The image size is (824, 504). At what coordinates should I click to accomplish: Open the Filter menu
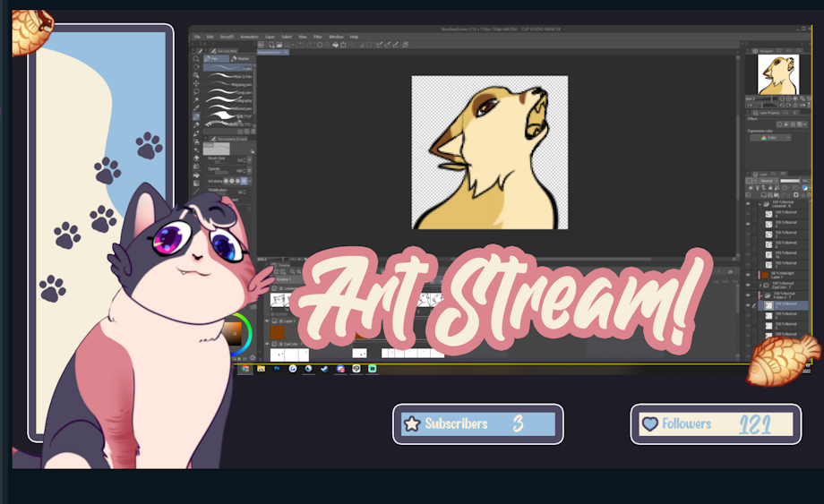[x=318, y=37]
